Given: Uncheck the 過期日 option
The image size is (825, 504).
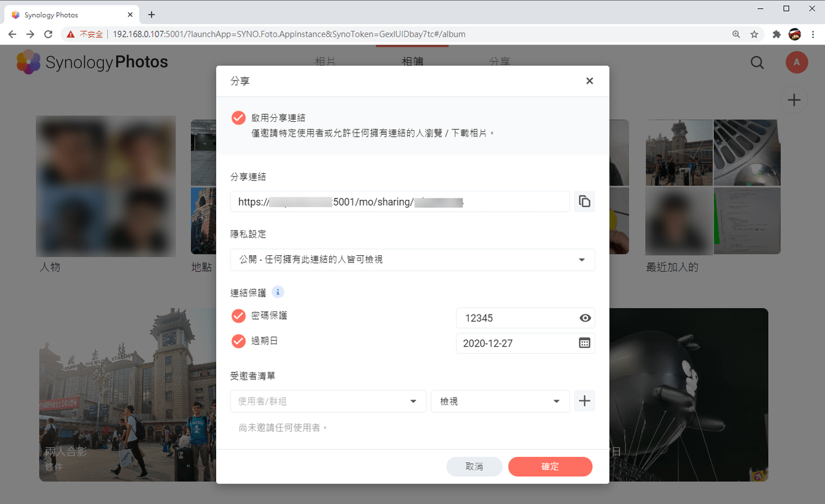Looking at the screenshot, I should (x=239, y=341).
